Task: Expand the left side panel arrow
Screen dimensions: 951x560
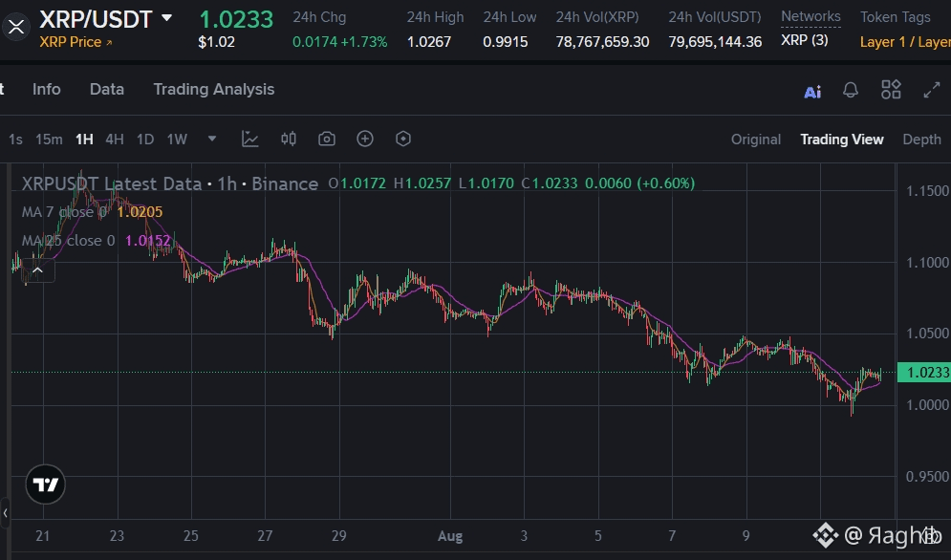Action: tap(5, 512)
